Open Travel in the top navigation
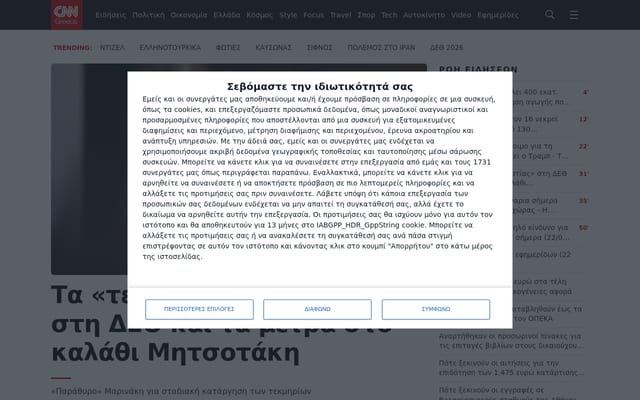Image resolution: width=640 pixels, height=400 pixels. click(x=340, y=15)
